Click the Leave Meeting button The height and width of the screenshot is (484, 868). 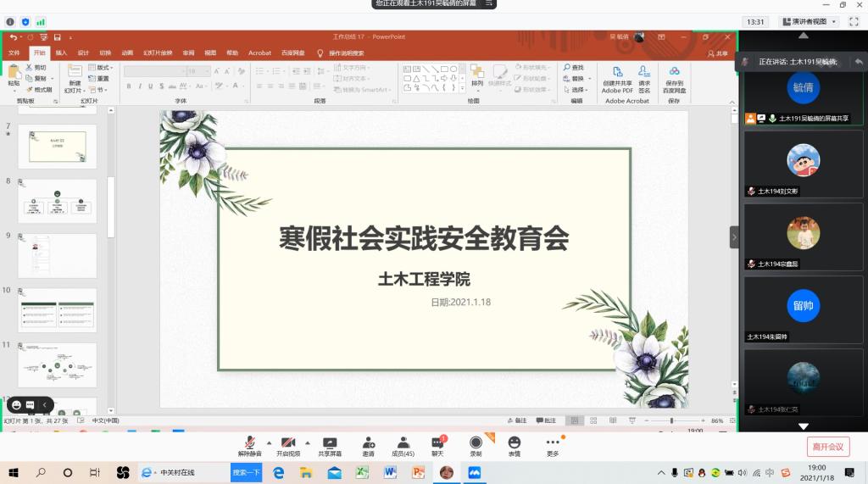pos(827,447)
